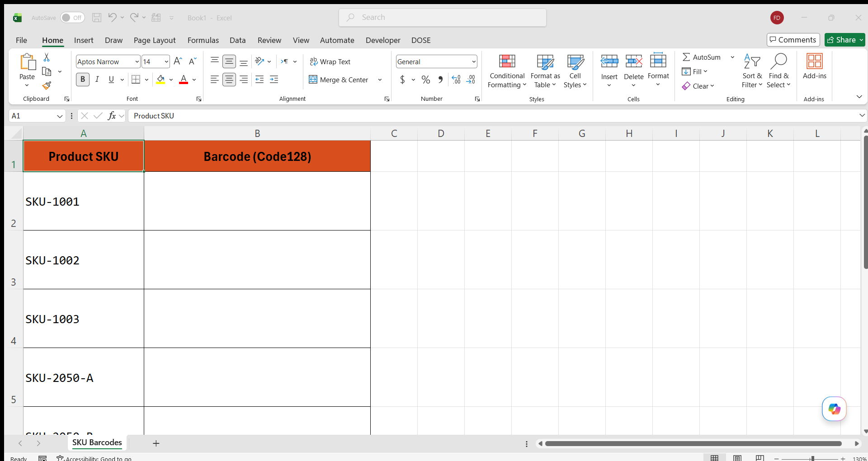
Task: Open the File menu
Action: point(21,40)
